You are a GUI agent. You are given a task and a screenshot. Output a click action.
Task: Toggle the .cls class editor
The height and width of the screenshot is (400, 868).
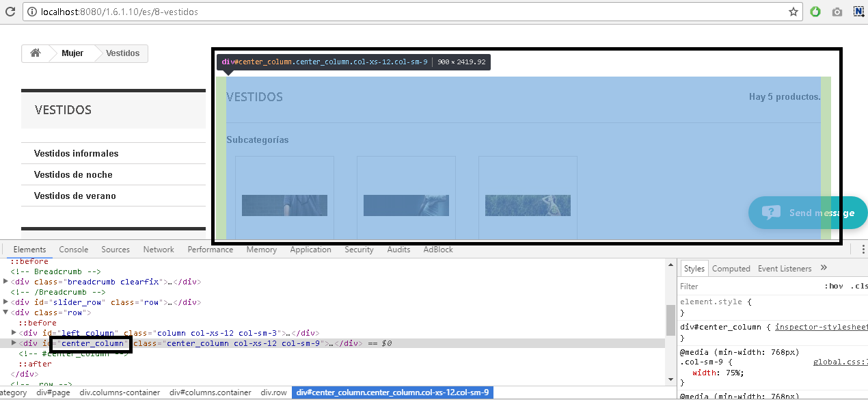click(x=858, y=286)
